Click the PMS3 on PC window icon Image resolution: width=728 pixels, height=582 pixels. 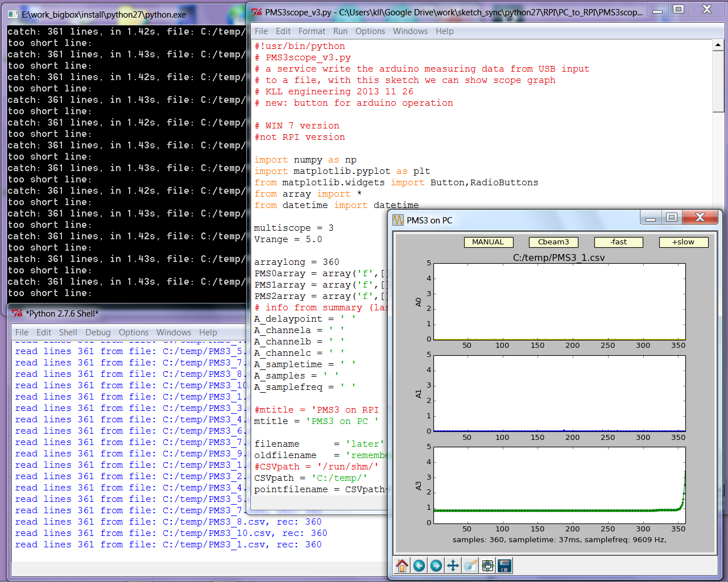[x=398, y=220]
